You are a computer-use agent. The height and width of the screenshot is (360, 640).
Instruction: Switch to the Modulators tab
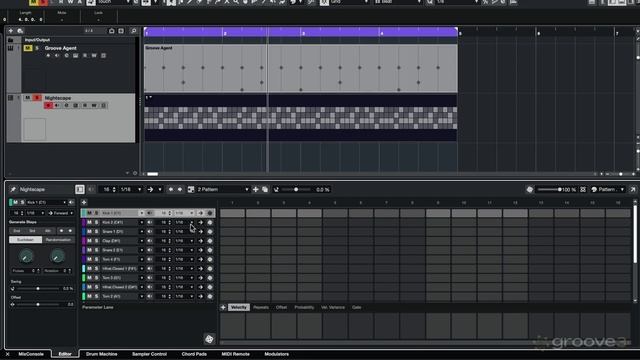point(276,354)
